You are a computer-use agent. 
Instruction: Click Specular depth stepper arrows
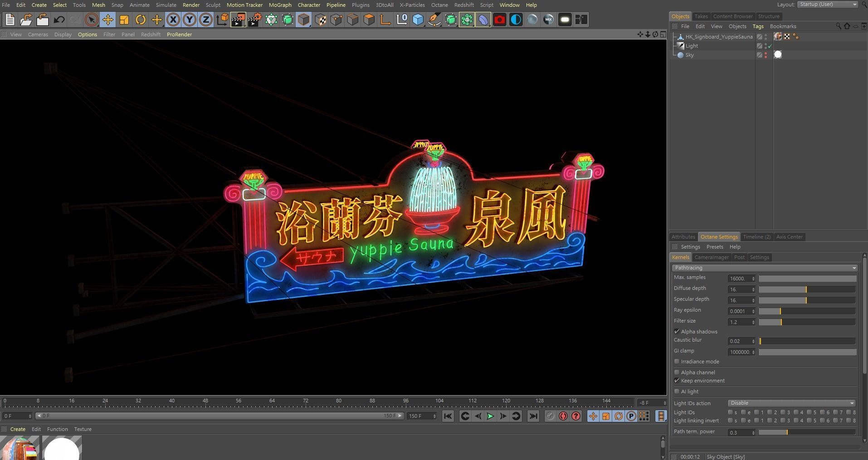pos(753,300)
